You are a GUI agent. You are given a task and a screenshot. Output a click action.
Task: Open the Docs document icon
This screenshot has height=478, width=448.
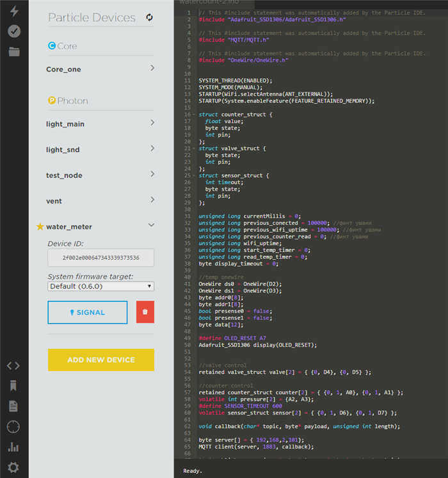[x=13, y=406]
